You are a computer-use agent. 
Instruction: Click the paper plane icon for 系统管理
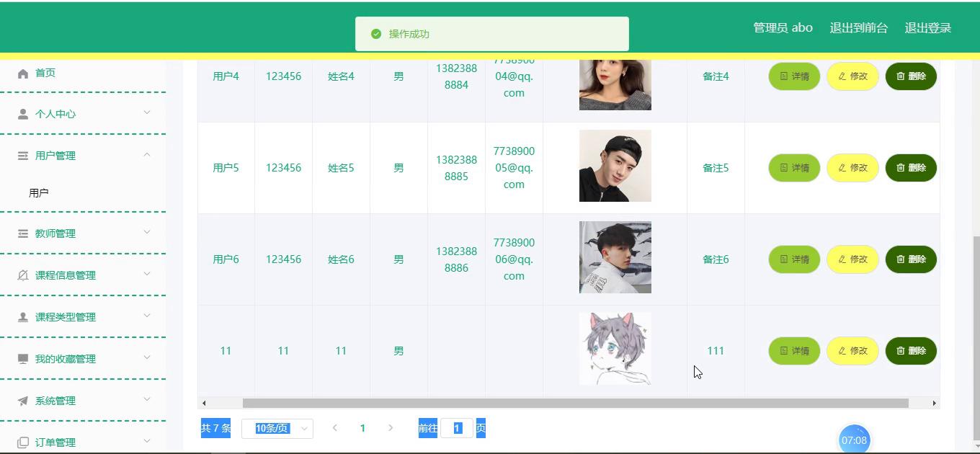click(x=23, y=401)
